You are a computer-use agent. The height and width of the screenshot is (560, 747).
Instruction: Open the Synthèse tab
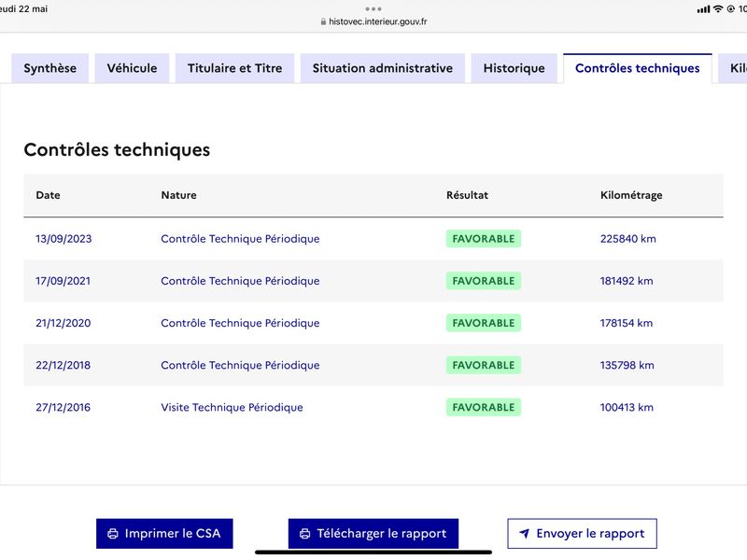[50, 68]
